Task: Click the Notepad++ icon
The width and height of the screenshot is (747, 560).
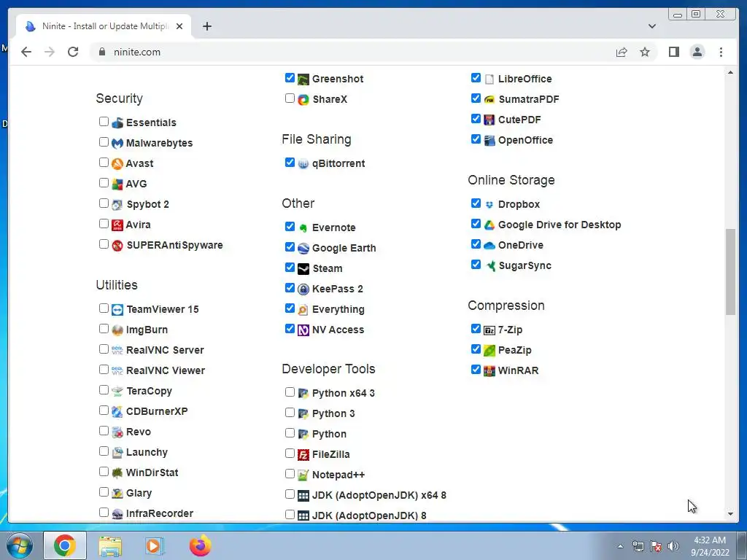Action: coord(303,475)
